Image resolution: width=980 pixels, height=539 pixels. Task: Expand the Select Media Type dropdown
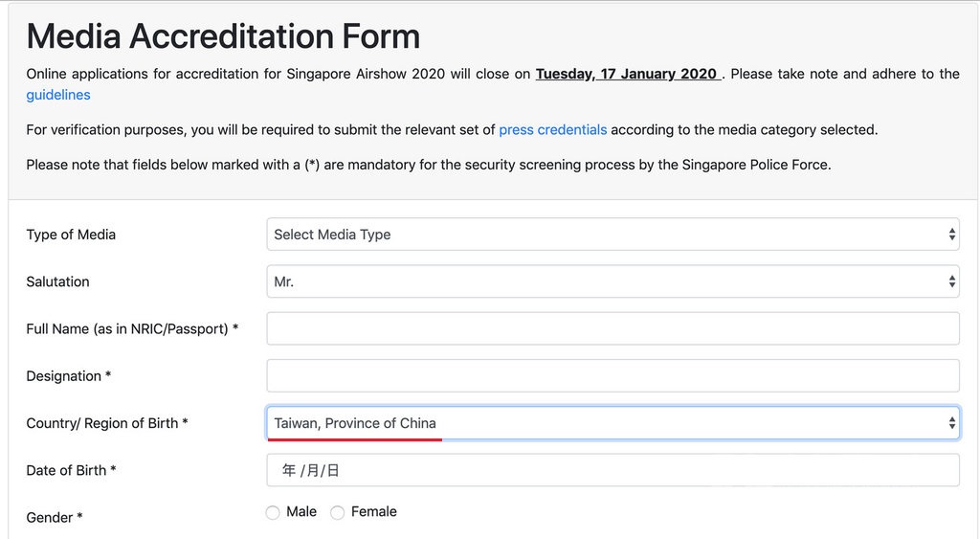[612, 235]
